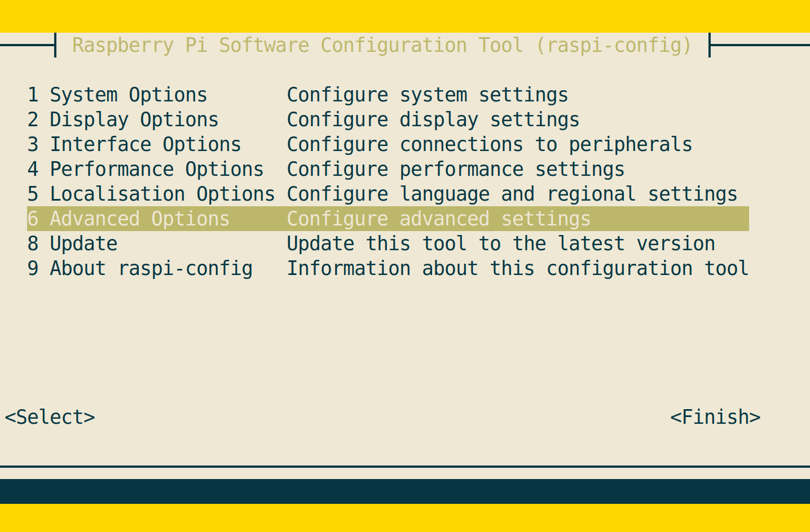Click 'Information about this configuration tool' text
Screen dimensions: 810x532
click(x=517, y=268)
